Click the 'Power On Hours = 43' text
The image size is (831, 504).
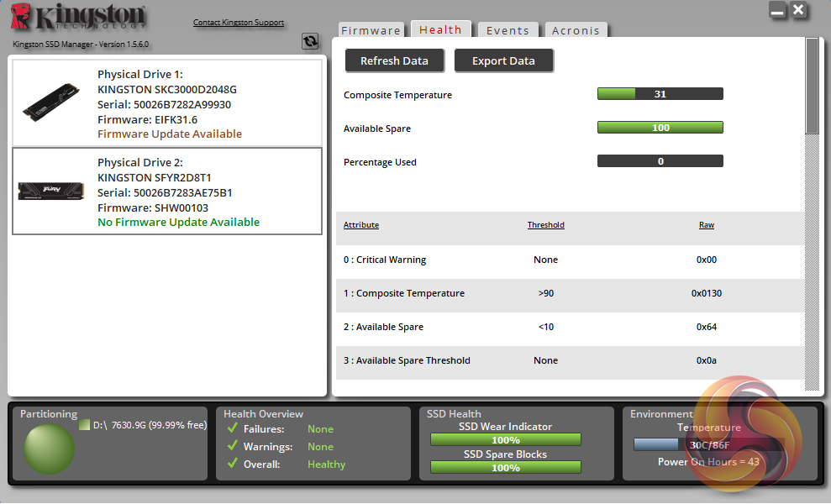tap(708, 462)
